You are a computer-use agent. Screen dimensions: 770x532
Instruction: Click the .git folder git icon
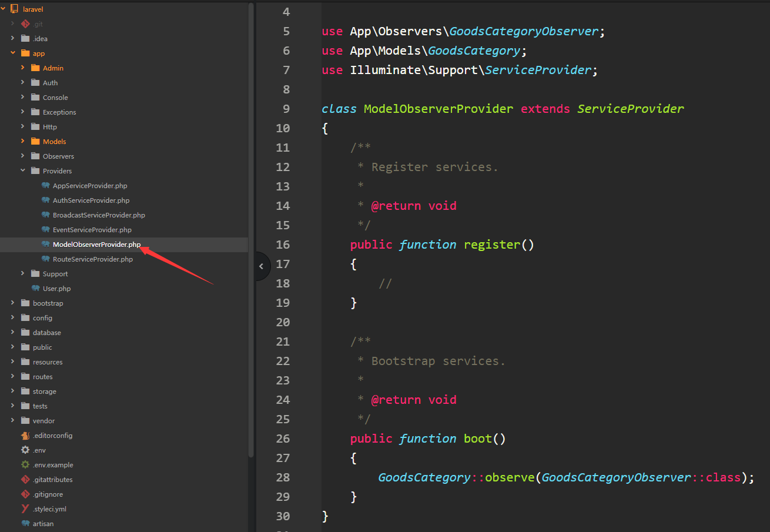point(25,24)
